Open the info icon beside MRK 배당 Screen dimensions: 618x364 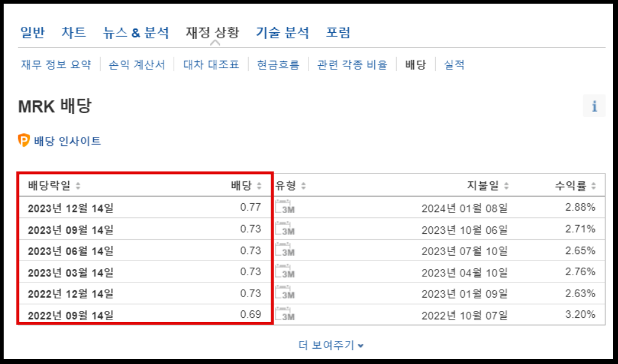(x=594, y=106)
